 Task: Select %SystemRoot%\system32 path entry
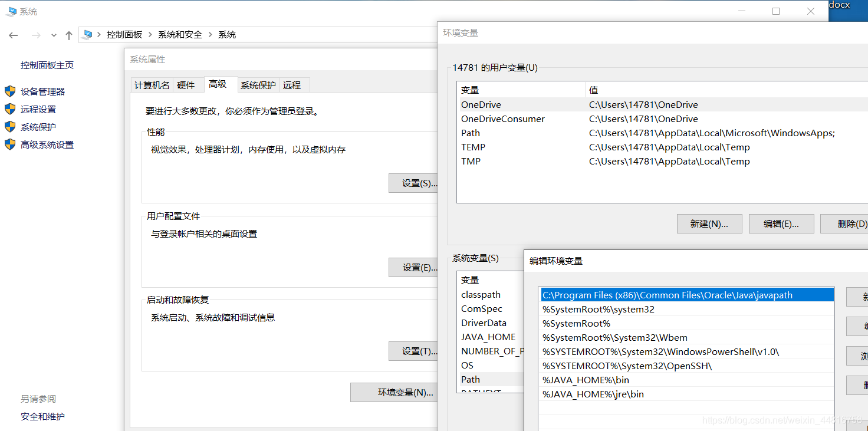coord(687,310)
